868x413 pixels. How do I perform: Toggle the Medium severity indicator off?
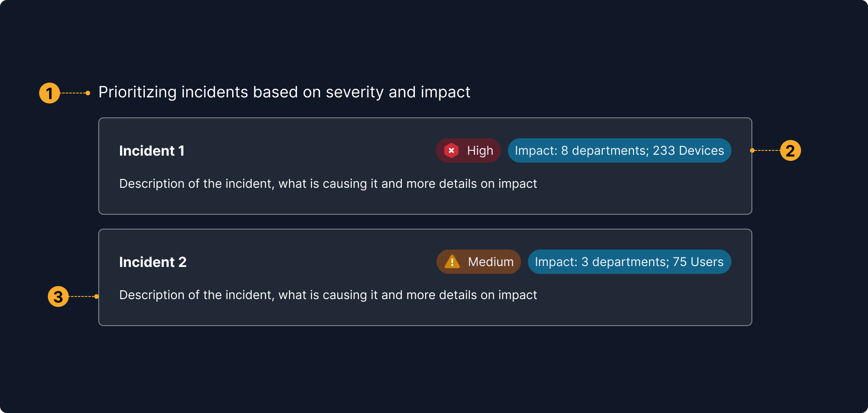pos(478,261)
